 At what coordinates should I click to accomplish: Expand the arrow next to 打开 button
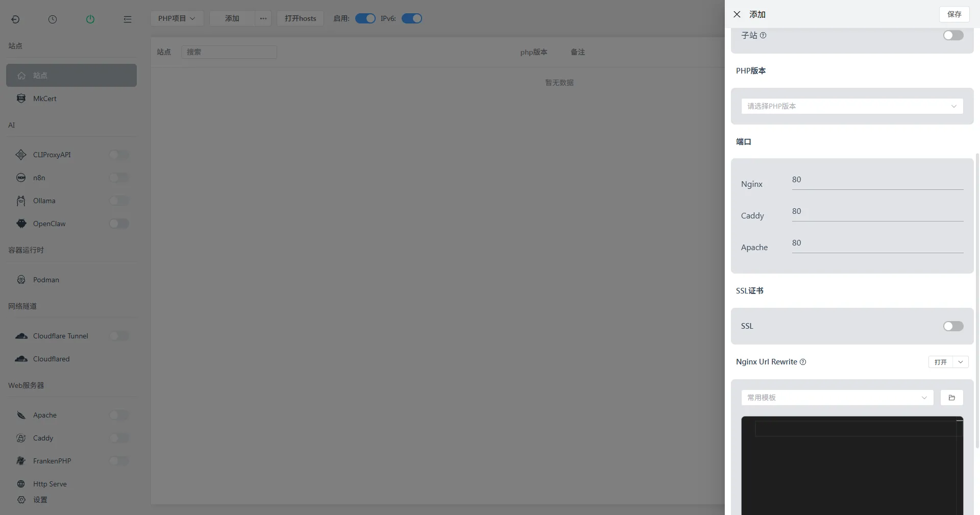click(x=961, y=362)
